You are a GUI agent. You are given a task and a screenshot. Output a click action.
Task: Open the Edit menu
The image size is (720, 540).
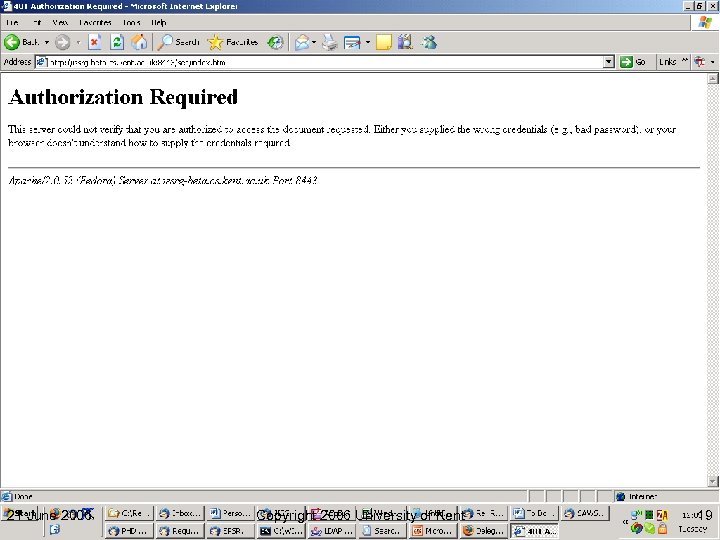(37, 22)
